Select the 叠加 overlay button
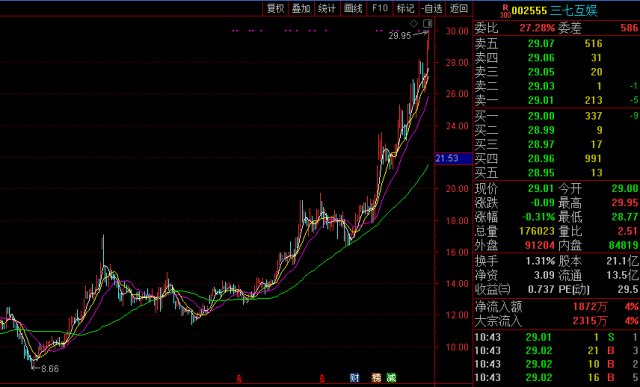The width and height of the screenshot is (640, 387). coord(301,8)
